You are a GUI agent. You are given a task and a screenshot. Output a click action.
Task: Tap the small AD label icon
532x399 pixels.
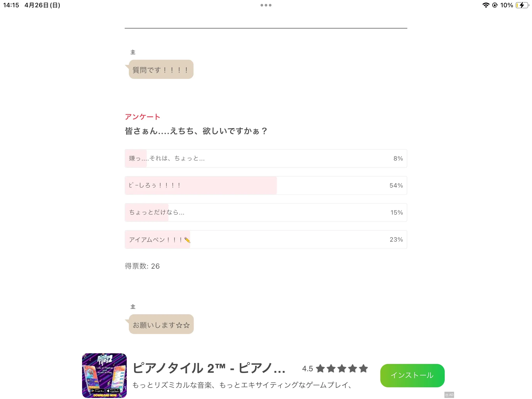coord(449,395)
